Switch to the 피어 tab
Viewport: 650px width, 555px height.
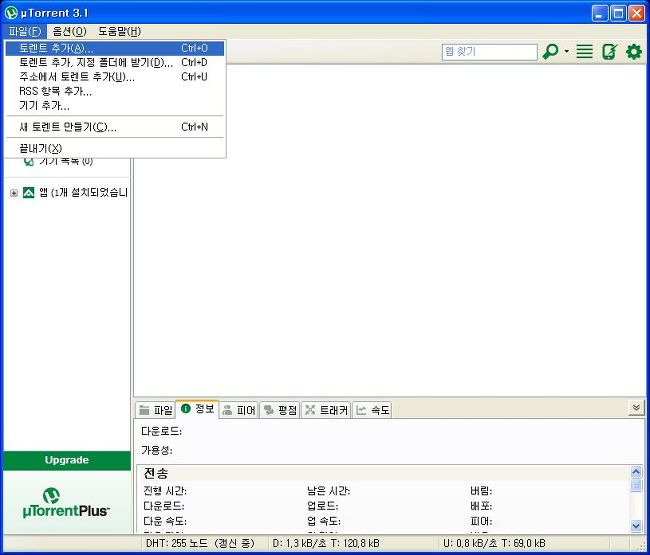(x=239, y=410)
